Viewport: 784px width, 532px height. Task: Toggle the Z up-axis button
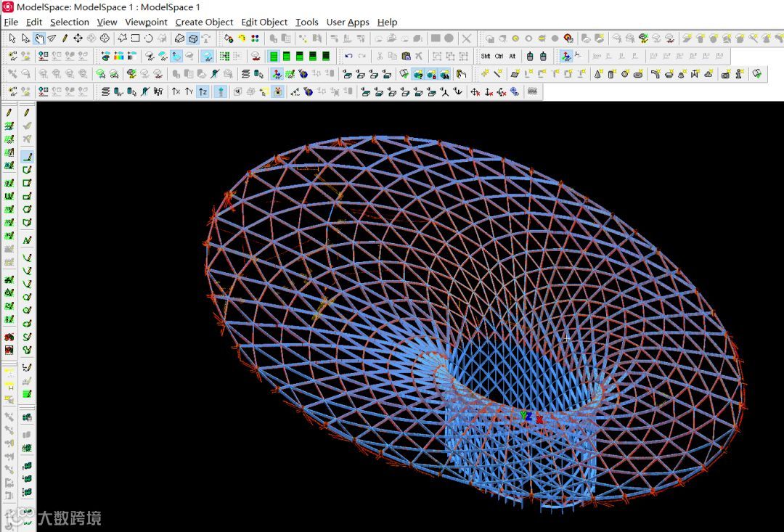pos(203,91)
